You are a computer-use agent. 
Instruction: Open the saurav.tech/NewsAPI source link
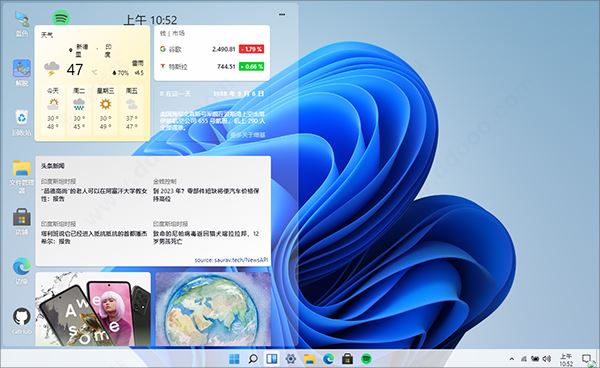click(231, 260)
